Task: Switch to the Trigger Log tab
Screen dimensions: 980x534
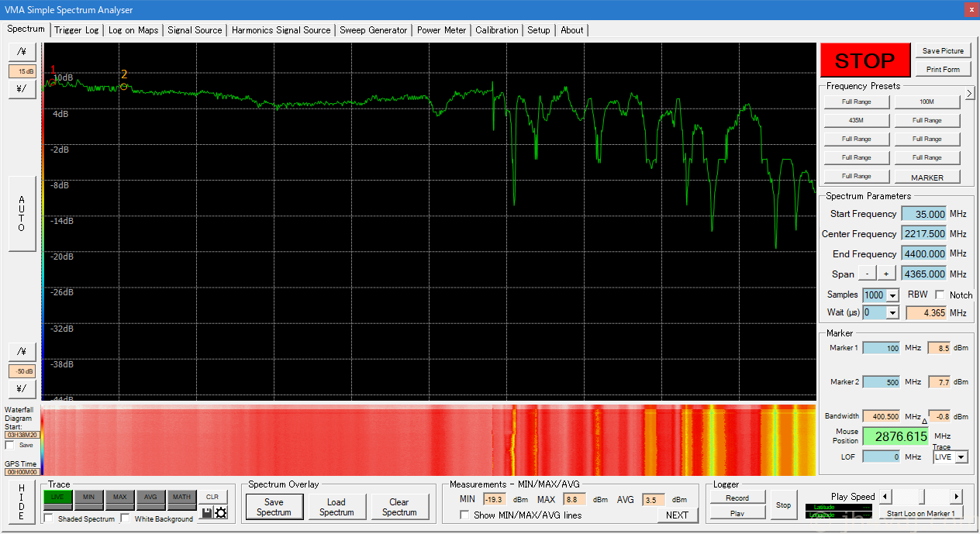Action: click(x=77, y=30)
